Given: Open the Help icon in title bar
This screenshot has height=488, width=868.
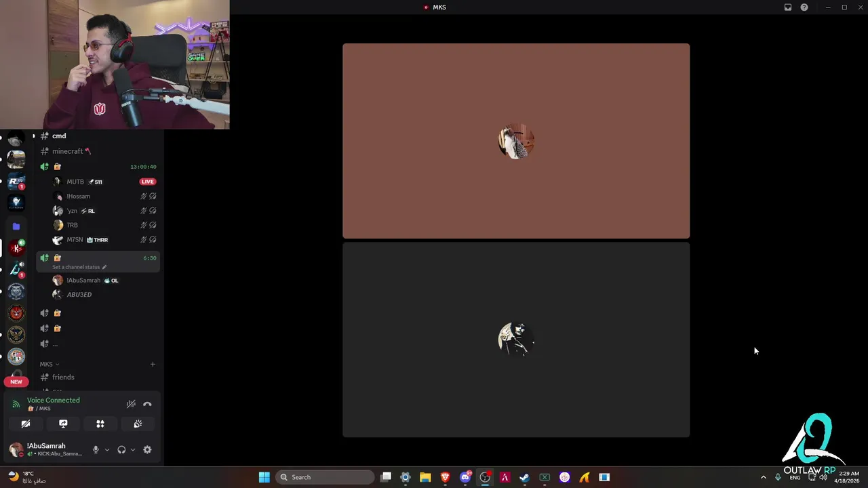Looking at the screenshot, I should click(804, 7).
